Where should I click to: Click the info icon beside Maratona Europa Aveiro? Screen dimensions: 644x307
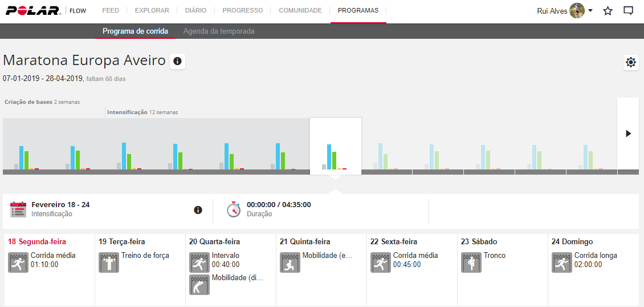[177, 61]
